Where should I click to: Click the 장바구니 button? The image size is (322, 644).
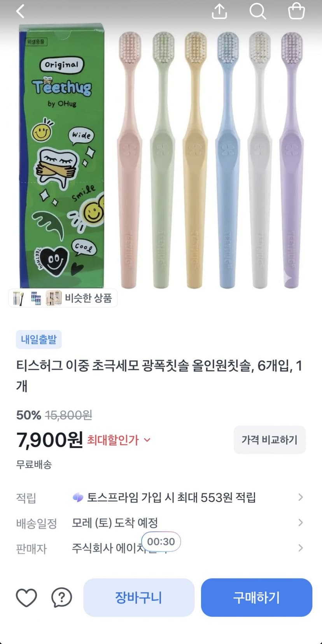click(139, 597)
